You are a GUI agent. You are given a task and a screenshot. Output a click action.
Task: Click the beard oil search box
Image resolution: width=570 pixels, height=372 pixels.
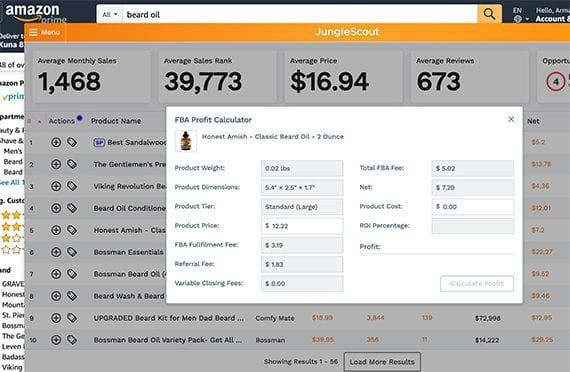pyautogui.click(x=300, y=15)
